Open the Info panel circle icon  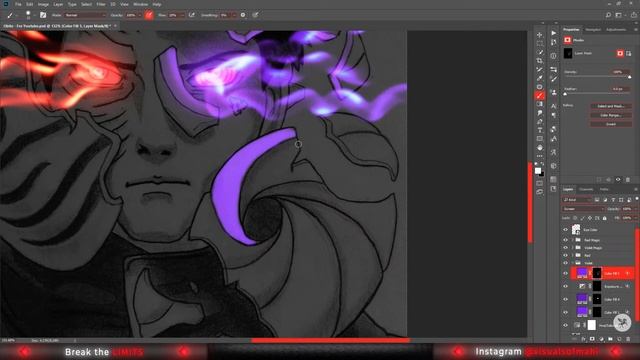point(553,56)
